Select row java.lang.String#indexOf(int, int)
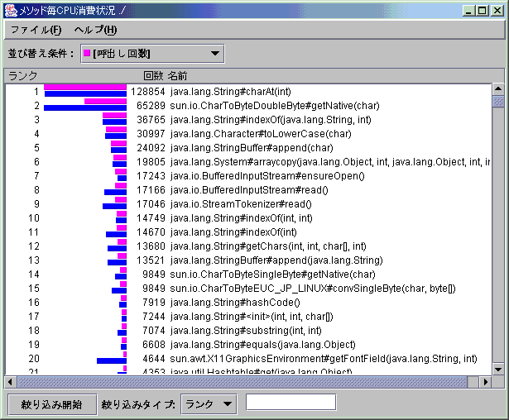This screenshot has width=509, height=420. [248, 218]
